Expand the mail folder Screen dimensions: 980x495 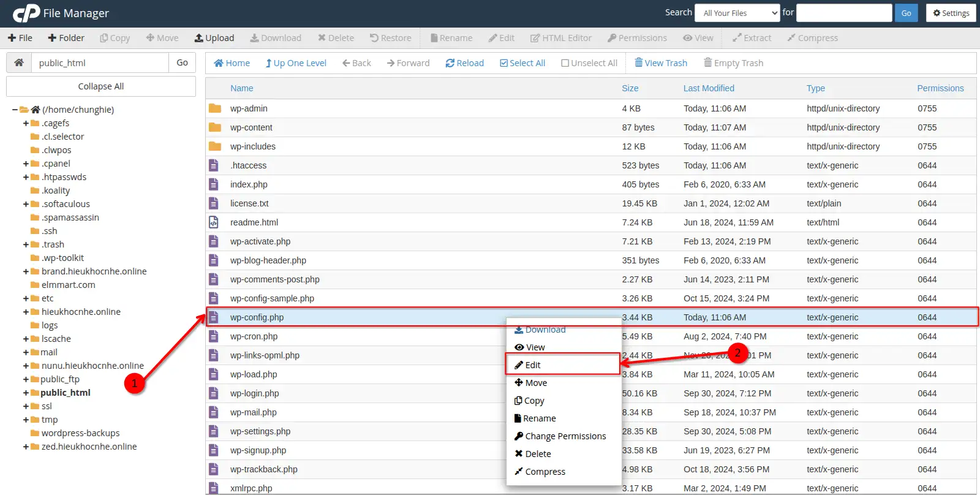26,352
